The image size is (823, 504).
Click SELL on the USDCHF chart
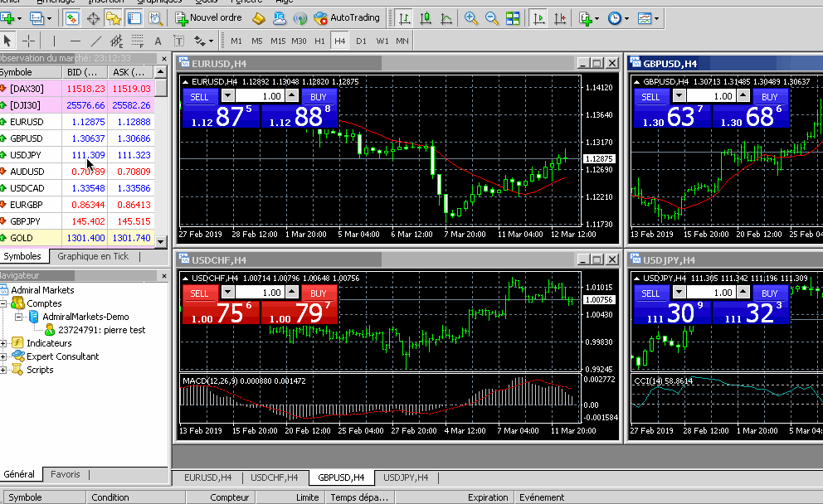click(x=199, y=293)
